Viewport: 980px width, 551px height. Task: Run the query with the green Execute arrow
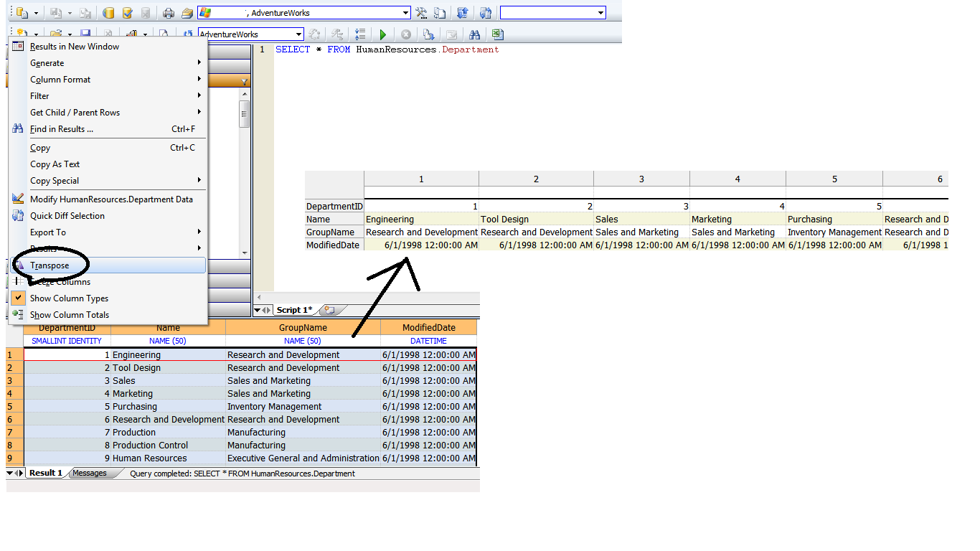pos(382,34)
